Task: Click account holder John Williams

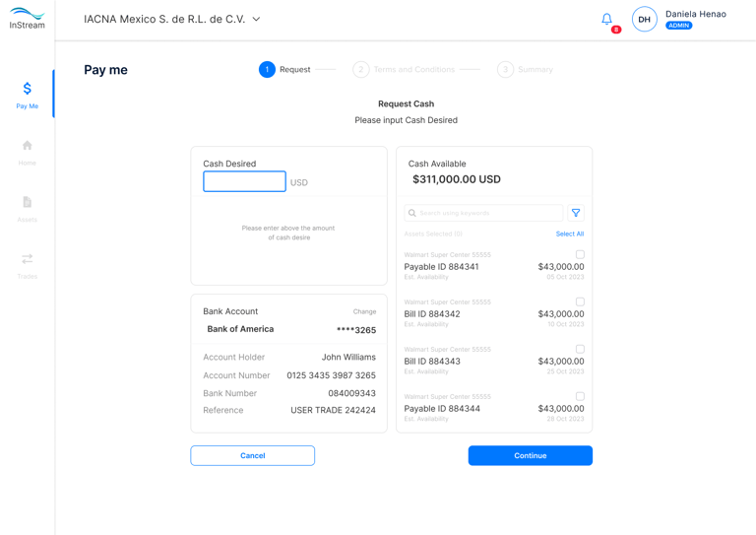Action: point(348,357)
